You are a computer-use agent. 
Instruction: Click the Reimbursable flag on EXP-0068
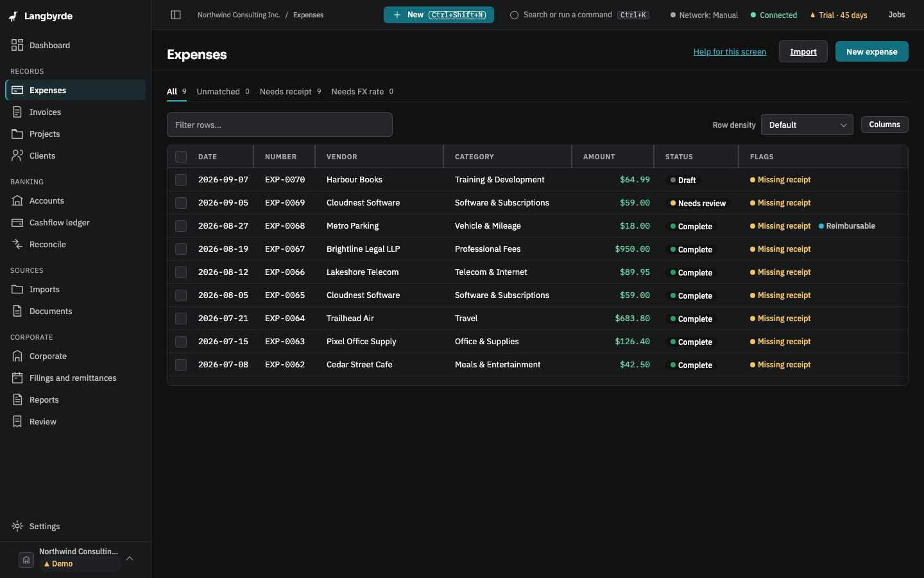[x=847, y=226]
